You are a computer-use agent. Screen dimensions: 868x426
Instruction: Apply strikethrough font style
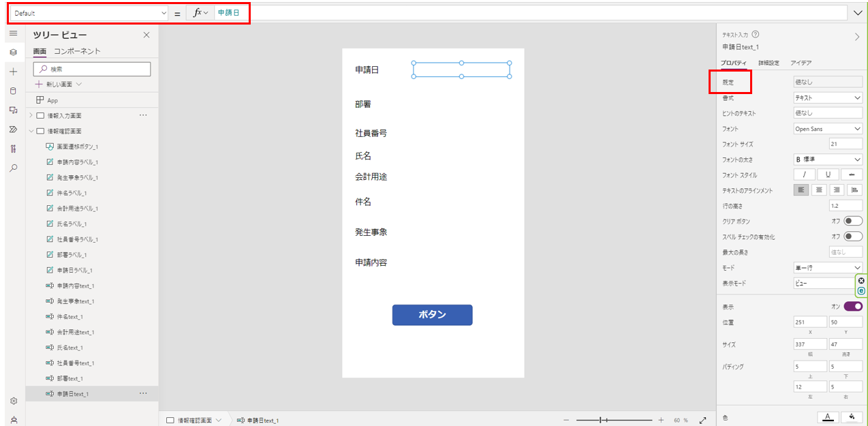(x=852, y=174)
